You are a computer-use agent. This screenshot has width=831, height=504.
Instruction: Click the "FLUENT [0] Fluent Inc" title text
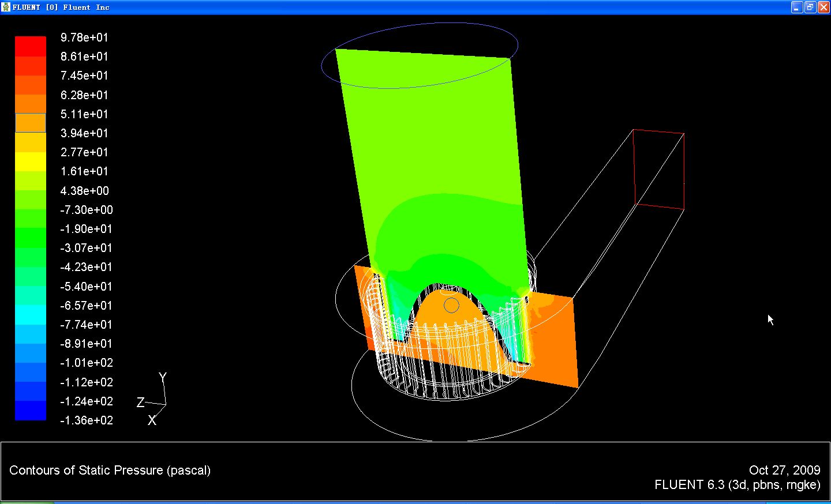[61, 7]
